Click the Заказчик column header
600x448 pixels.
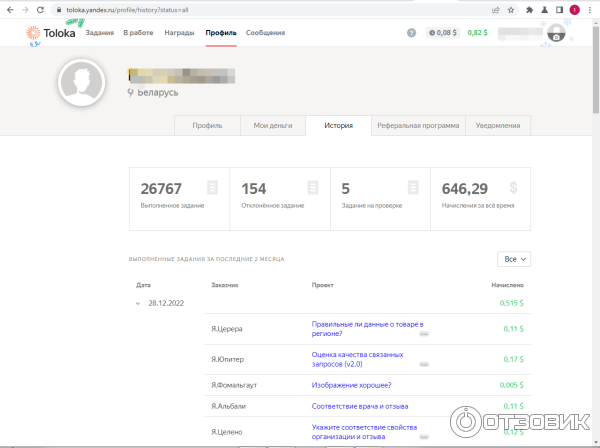pos(225,285)
